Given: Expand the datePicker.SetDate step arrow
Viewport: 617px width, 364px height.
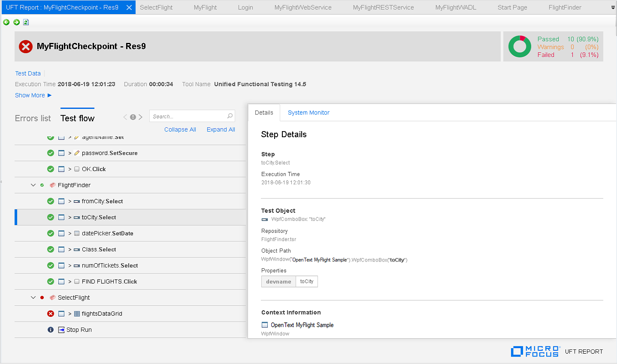Looking at the screenshot, I should coord(70,234).
